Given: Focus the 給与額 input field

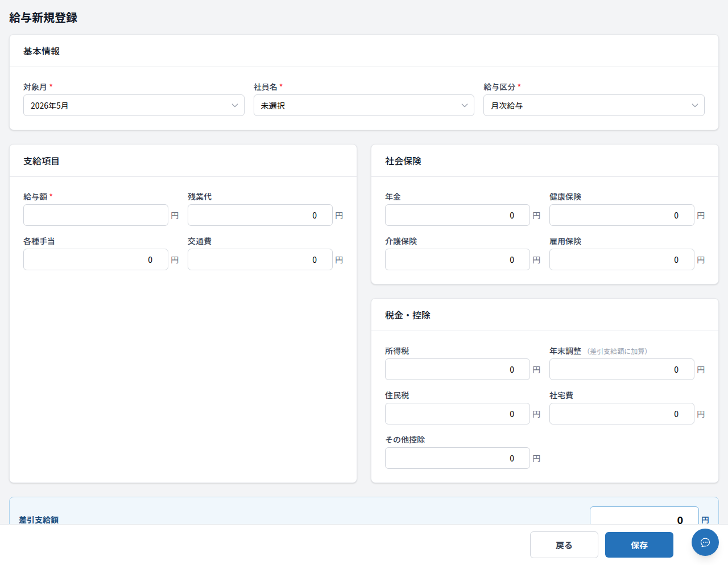Looking at the screenshot, I should (x=96, y=215).
